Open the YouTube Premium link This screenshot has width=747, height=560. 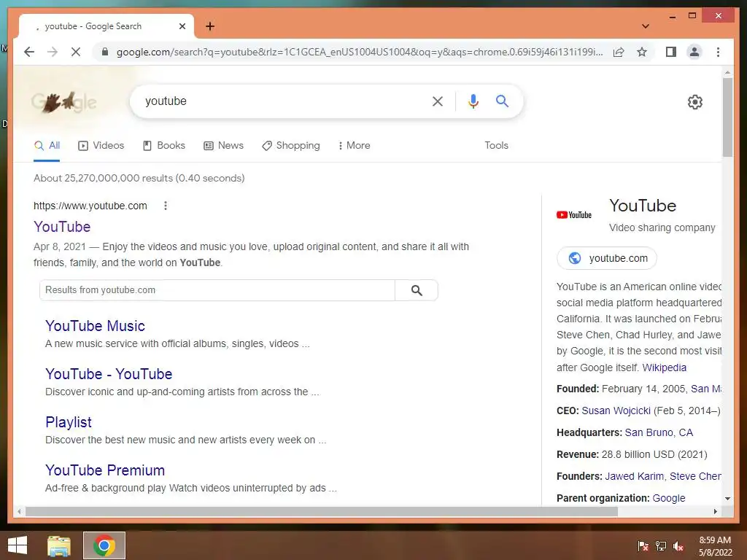point(105,470)
